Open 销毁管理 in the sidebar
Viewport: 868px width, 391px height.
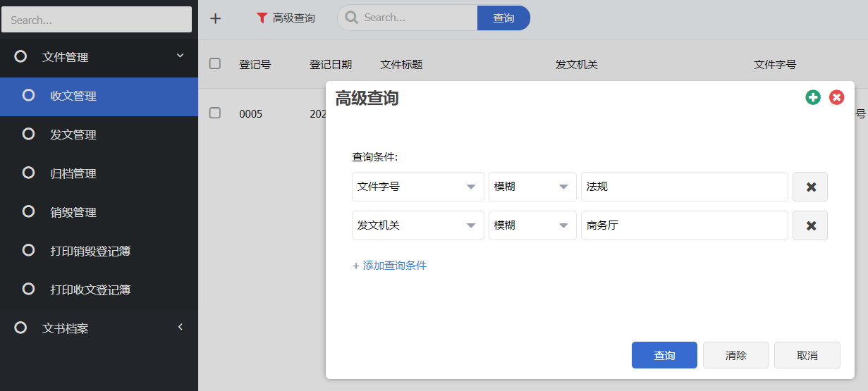99,213
